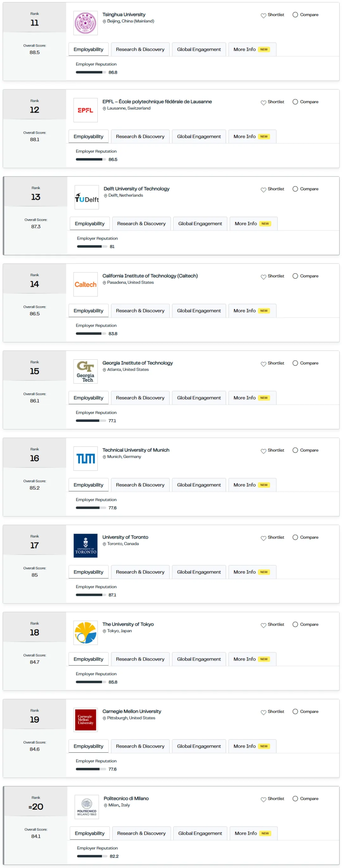Select Compare for Delft University of Technology

click(x=295, y=189)
